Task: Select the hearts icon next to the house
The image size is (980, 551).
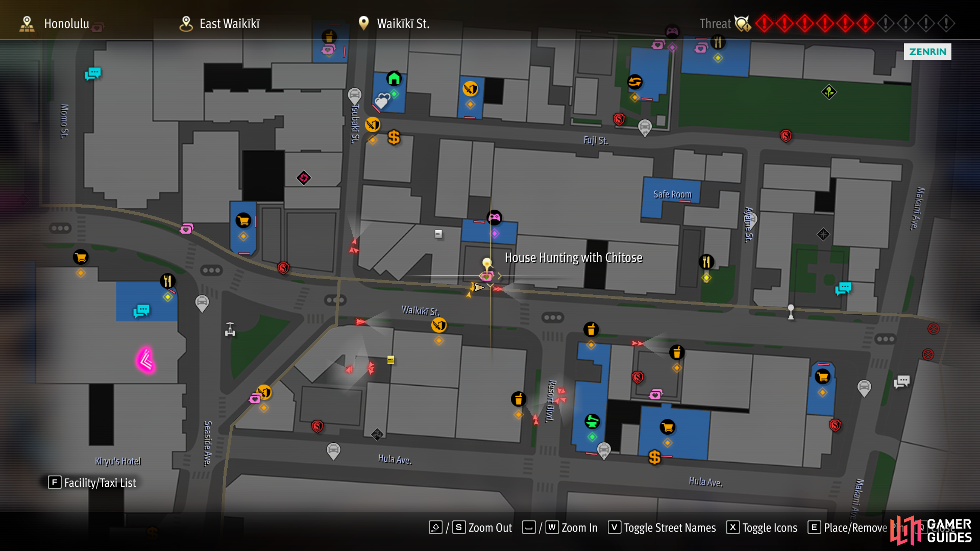Action: (382, 100)
